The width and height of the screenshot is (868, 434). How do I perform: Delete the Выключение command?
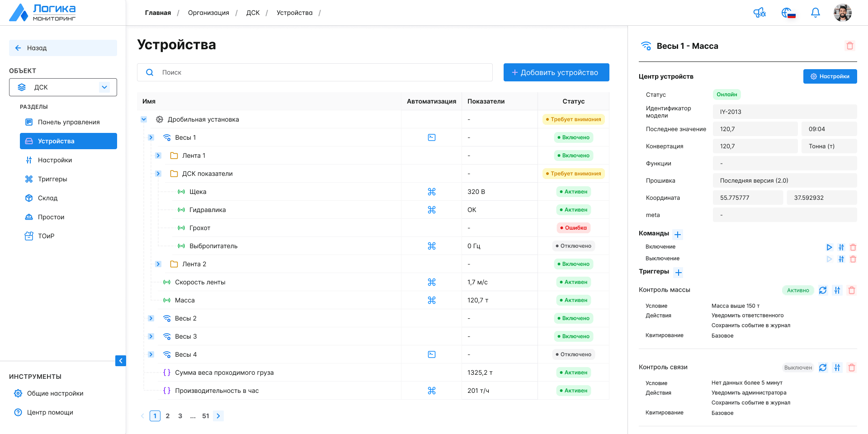point(853,259)
